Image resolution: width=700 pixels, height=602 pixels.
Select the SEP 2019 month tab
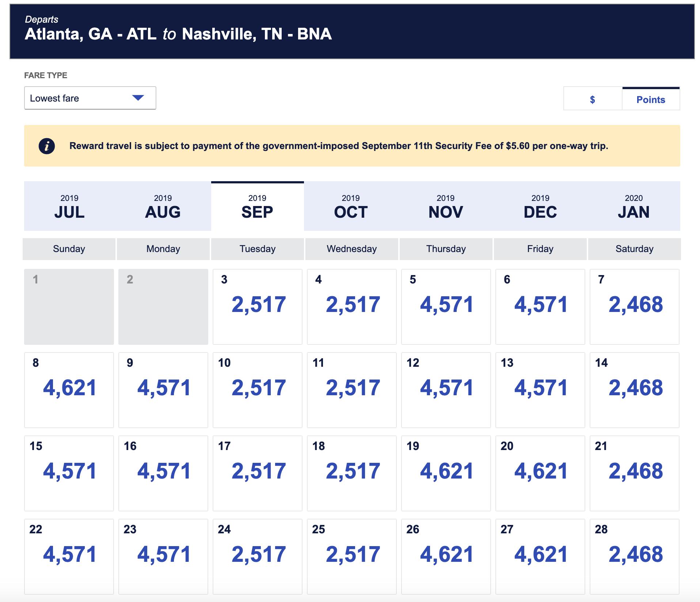point(257,207)
